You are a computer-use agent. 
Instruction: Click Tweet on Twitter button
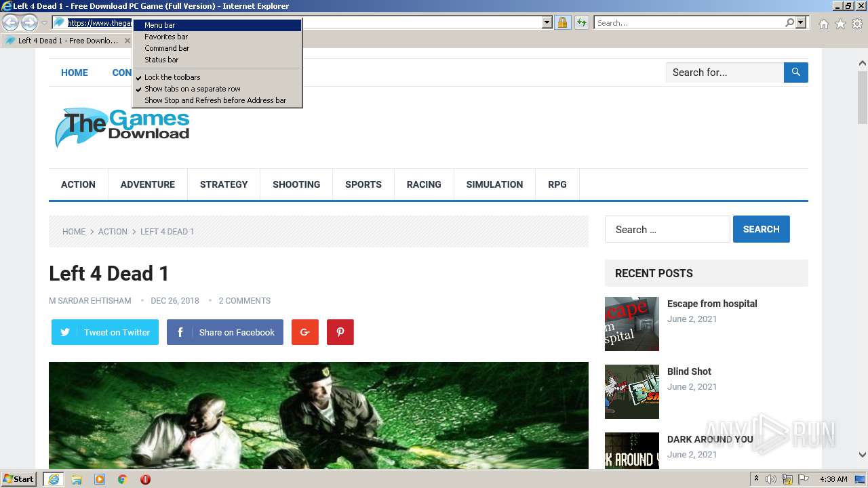[105, 332]
